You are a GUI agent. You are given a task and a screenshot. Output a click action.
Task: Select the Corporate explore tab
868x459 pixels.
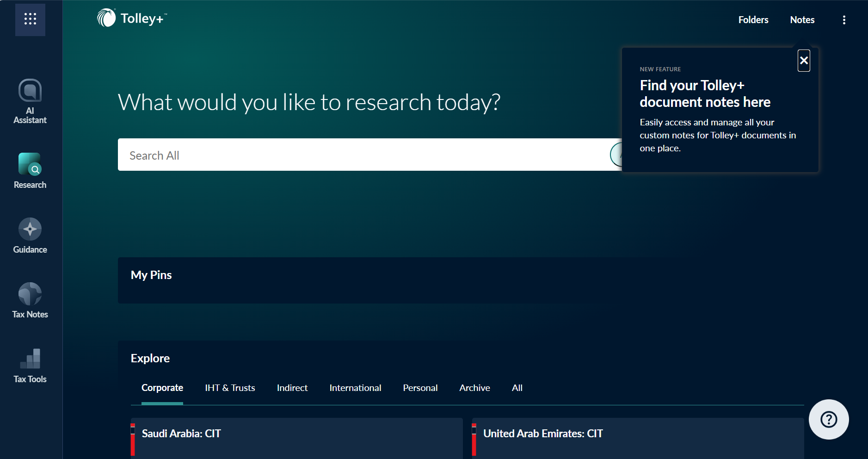[x=162, y=388]
